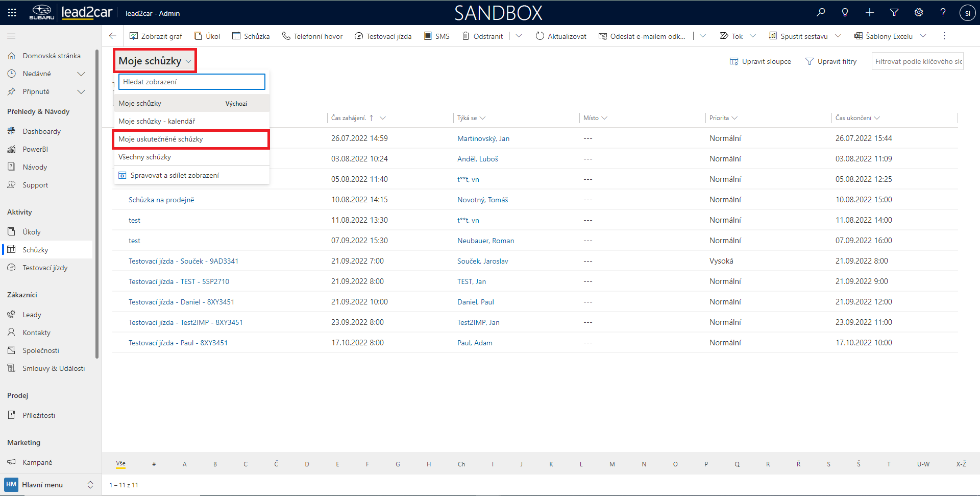Screen dimensions: 980x496
Task: Open the advanced find funnel icon
Action: pyautogui.click(x=894, y=13)
